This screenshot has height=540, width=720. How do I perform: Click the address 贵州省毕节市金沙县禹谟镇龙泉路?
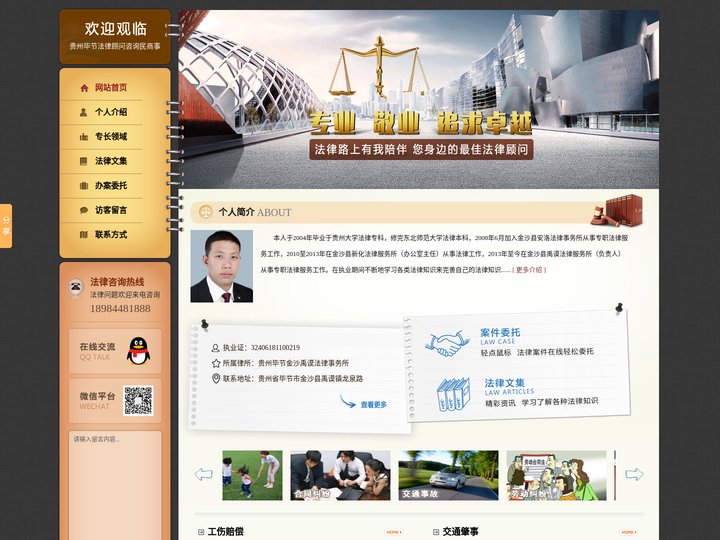310,378
